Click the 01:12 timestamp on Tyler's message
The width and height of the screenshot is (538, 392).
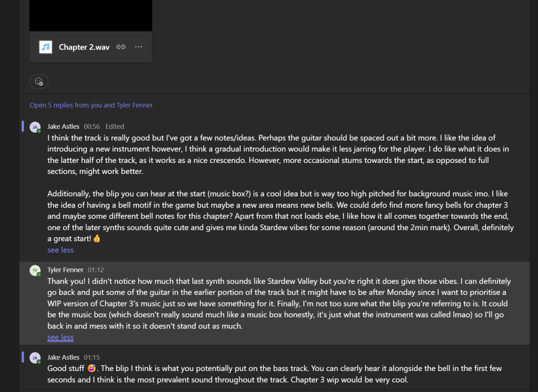tap(96, 270)
